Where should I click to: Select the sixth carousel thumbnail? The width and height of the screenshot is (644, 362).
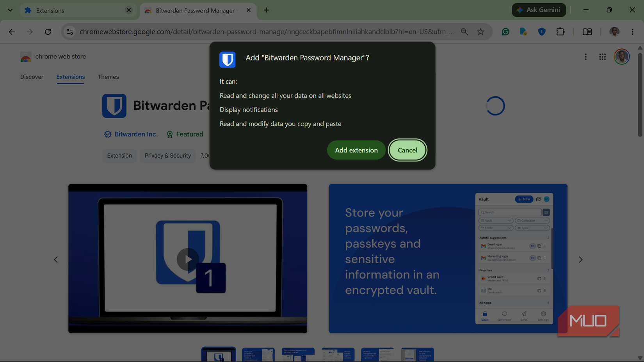pos(417,355)
